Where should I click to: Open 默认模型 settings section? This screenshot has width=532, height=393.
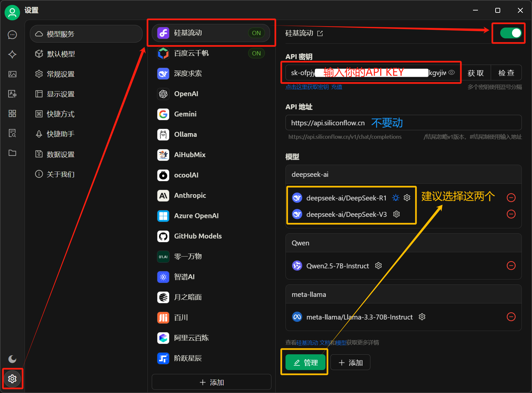point(86,54)
